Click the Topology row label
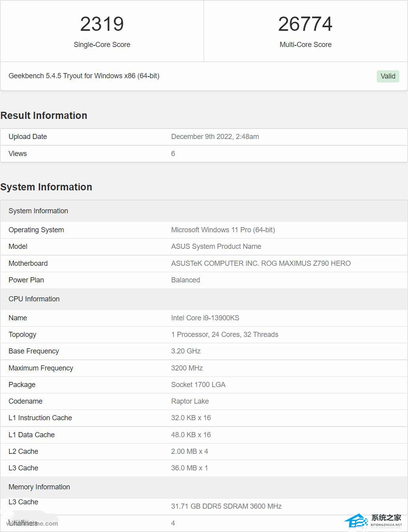 coord(23,335)
